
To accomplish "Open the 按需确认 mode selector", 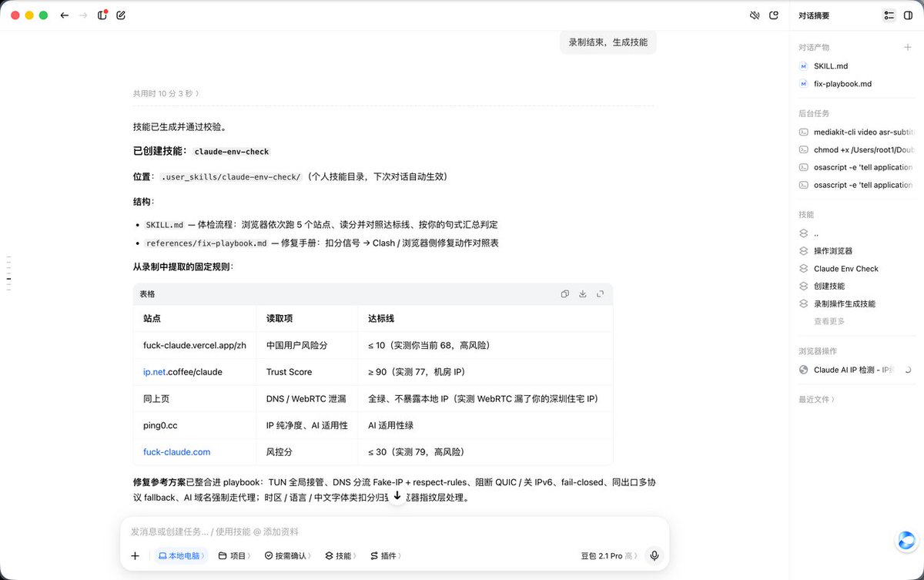I will [x=289, y=555].
